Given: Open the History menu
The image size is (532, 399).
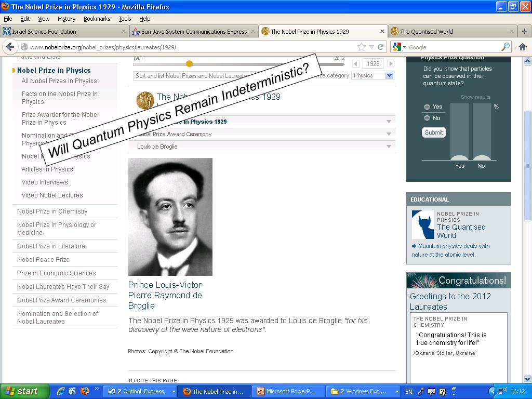Looking at the screenshot, I should 66,19.
